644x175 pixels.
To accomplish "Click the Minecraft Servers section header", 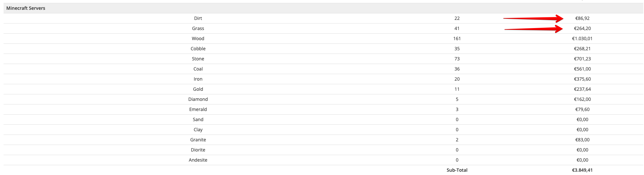I will 26,8.
